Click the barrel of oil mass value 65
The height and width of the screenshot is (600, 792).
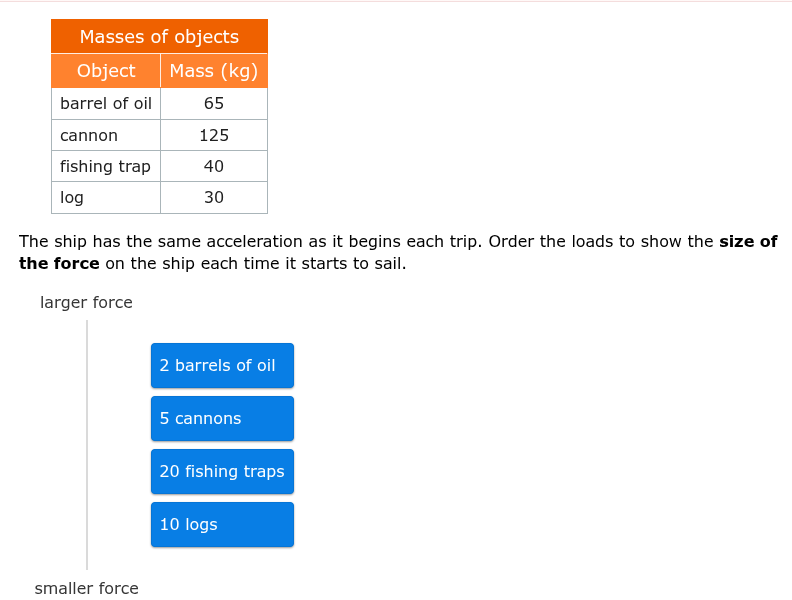coord(214,104)
